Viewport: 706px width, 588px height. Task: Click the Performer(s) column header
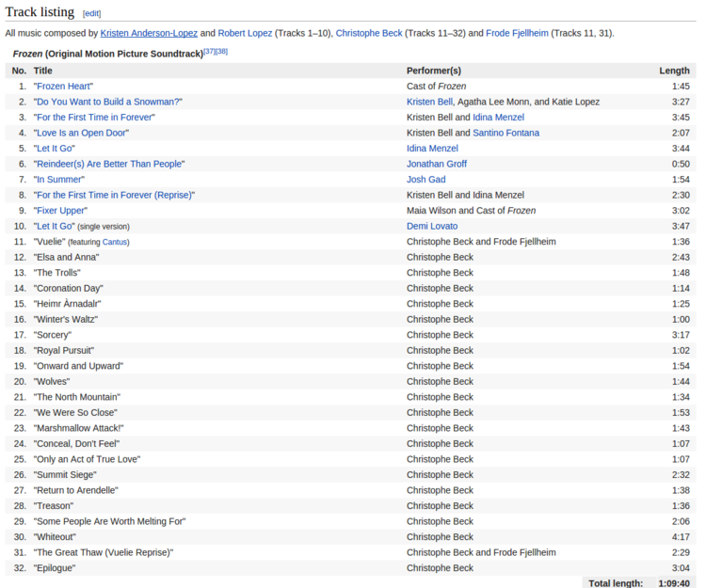pyautogui.click(x=434, y=71)
